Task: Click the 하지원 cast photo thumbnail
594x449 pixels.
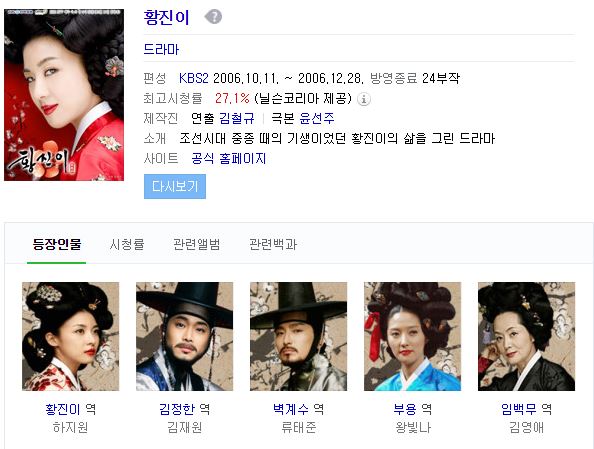Action: (x=70, y=336)
